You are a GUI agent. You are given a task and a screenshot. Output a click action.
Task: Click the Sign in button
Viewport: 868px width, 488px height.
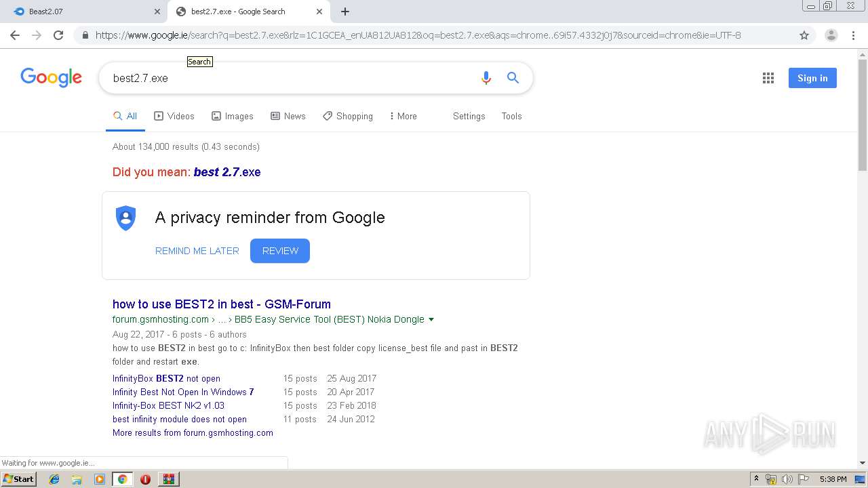click(812, 78)
